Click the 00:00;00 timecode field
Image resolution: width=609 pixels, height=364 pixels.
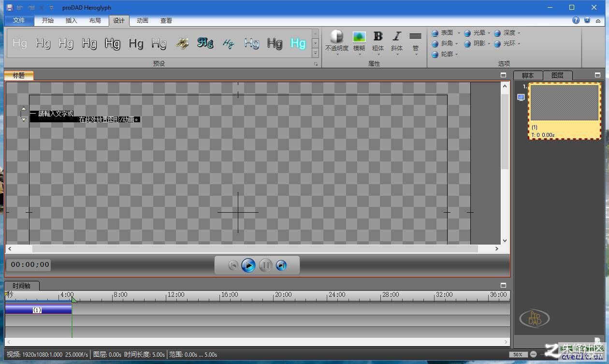(30, 264)
